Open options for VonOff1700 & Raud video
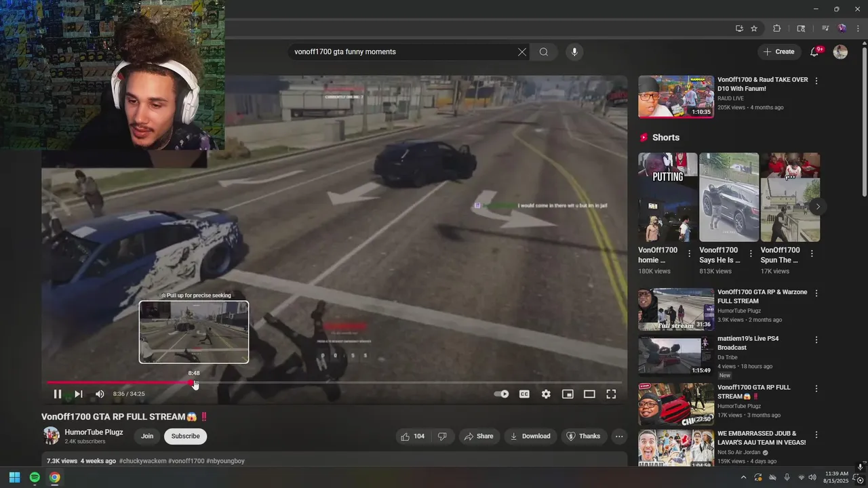The width and height of the screenshot is (868, 488). [x=816, y=81]
